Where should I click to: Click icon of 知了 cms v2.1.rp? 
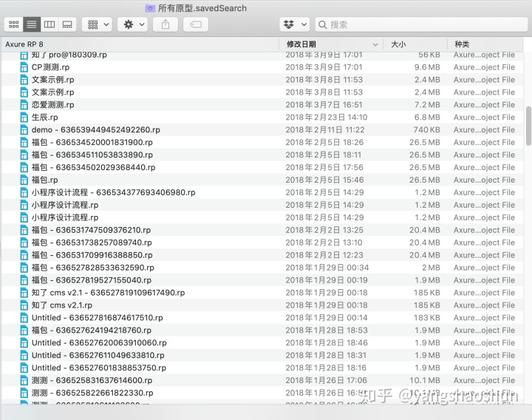(x=24, y=305)
